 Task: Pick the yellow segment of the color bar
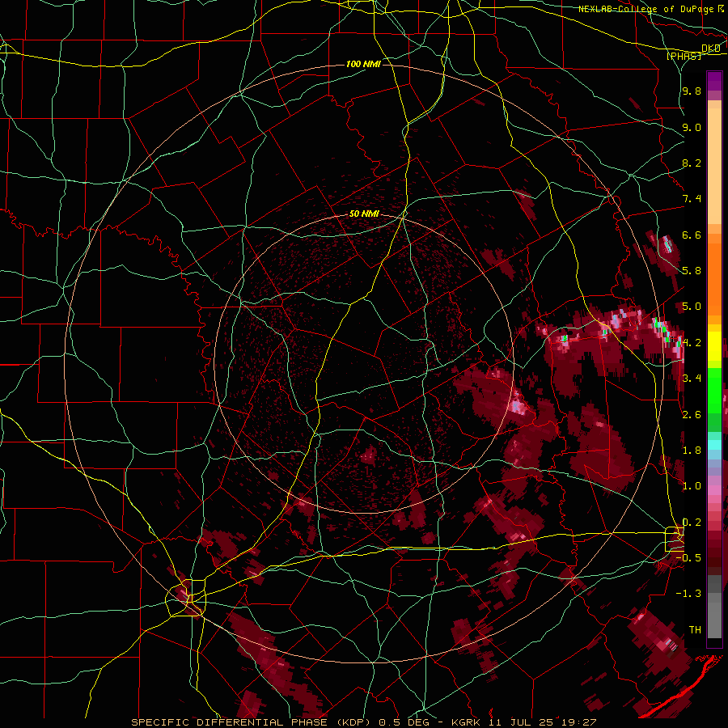pyautogui.click(x=714, y=346)
